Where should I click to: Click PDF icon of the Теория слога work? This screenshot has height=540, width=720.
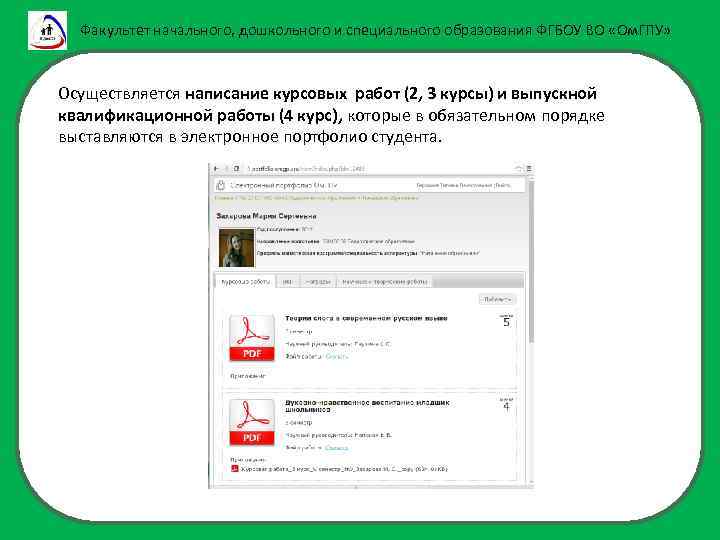tap(252, 338)
